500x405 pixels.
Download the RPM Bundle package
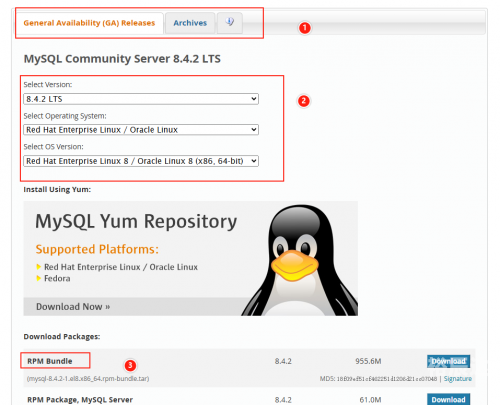pyautogui.click(x=448, y=361)
